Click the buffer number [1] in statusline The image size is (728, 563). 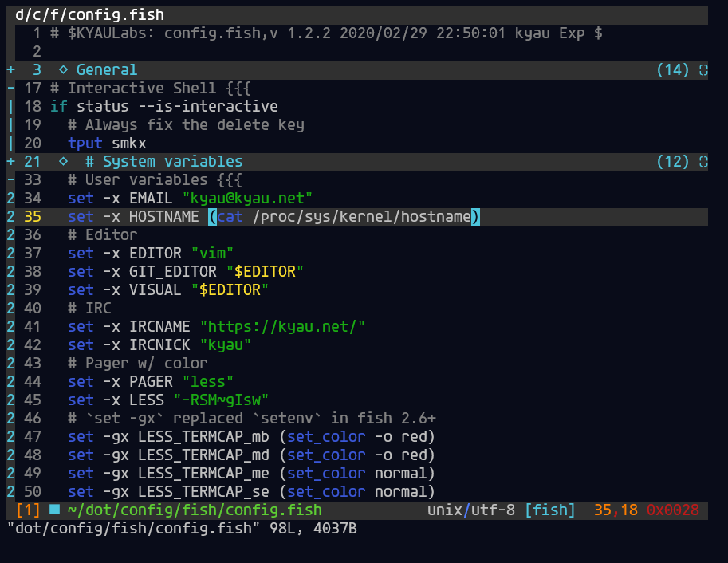(x=29, y=510)
